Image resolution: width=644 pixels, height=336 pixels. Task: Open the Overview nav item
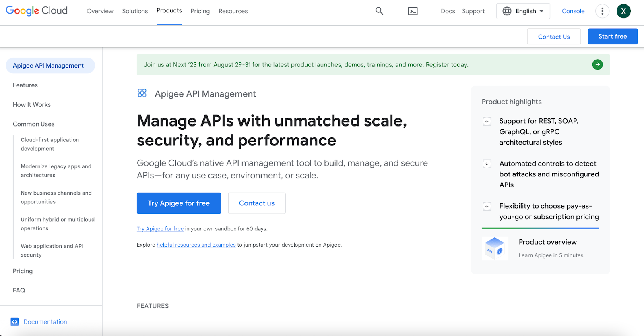coord(100,11)
